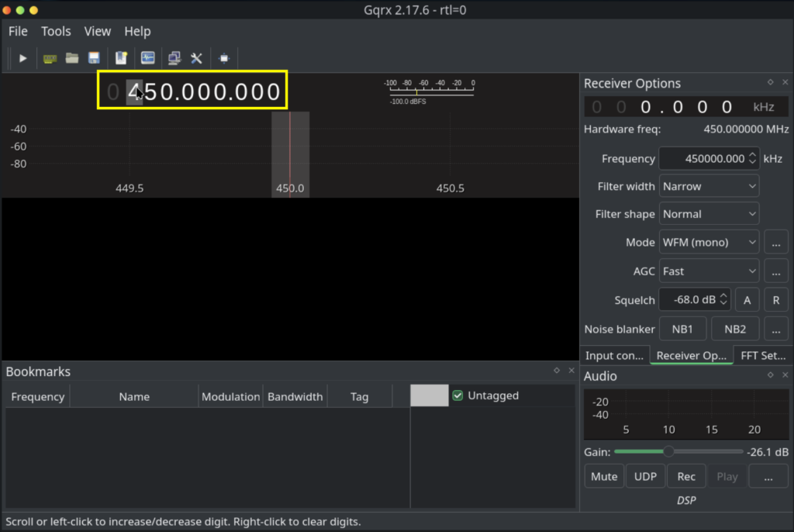Uncheck the Untagged checkbox
This screenshot has width=794, height=532.
point(457,396)
